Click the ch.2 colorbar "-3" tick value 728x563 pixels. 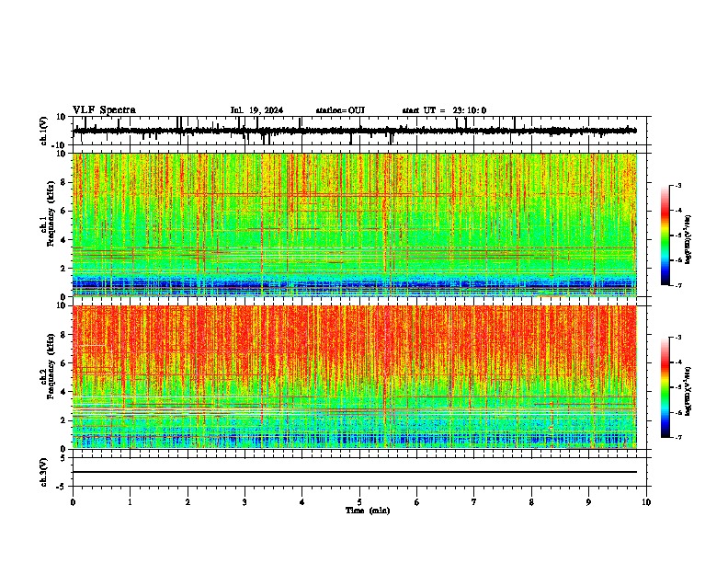[677, 338]
